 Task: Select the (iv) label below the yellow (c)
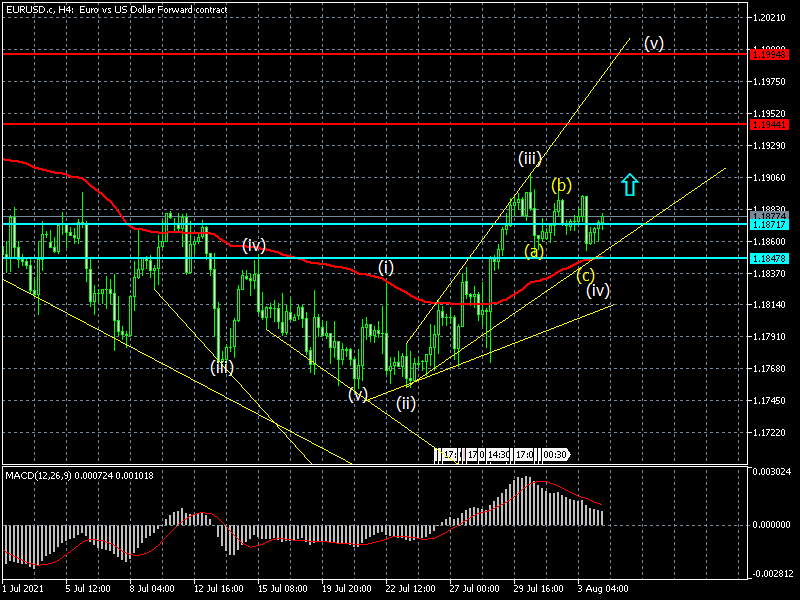click(598, 290)
